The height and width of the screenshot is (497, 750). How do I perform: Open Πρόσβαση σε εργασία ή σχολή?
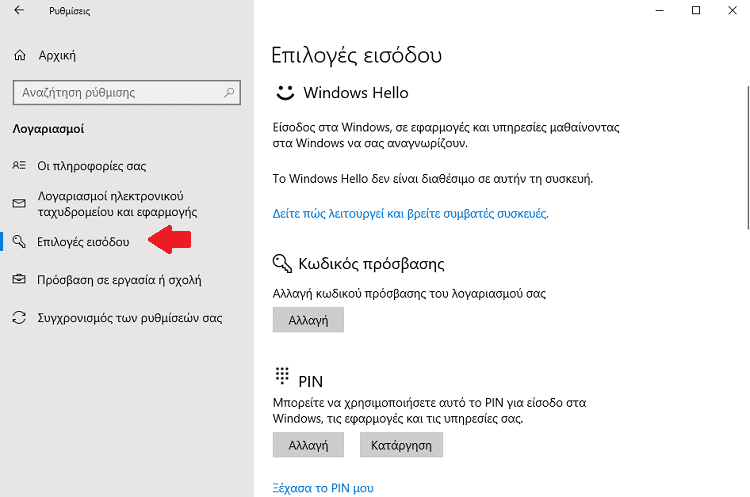coord(119,280)
